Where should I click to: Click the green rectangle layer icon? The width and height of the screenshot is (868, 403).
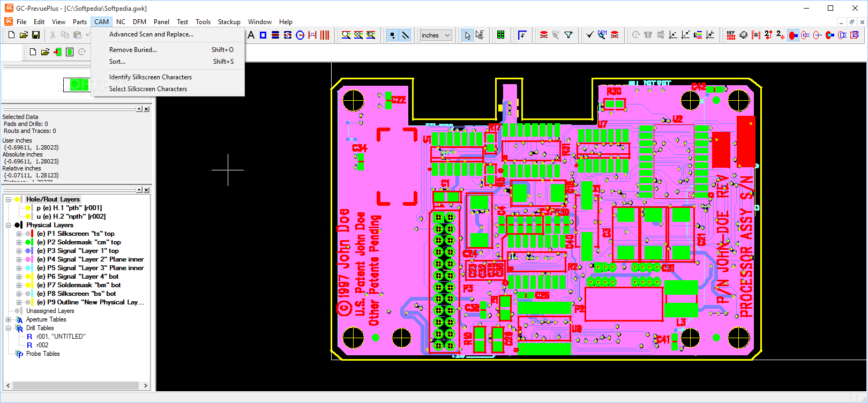pos(70,52)
